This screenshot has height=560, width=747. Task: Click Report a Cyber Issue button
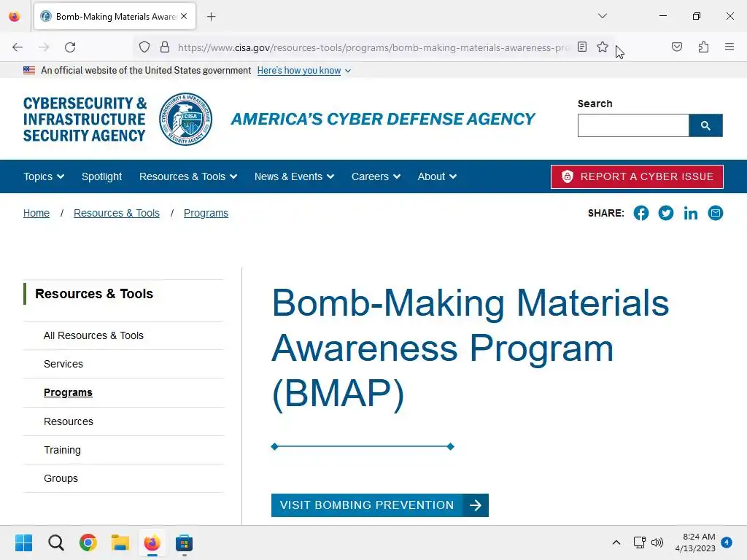(637, 176)
